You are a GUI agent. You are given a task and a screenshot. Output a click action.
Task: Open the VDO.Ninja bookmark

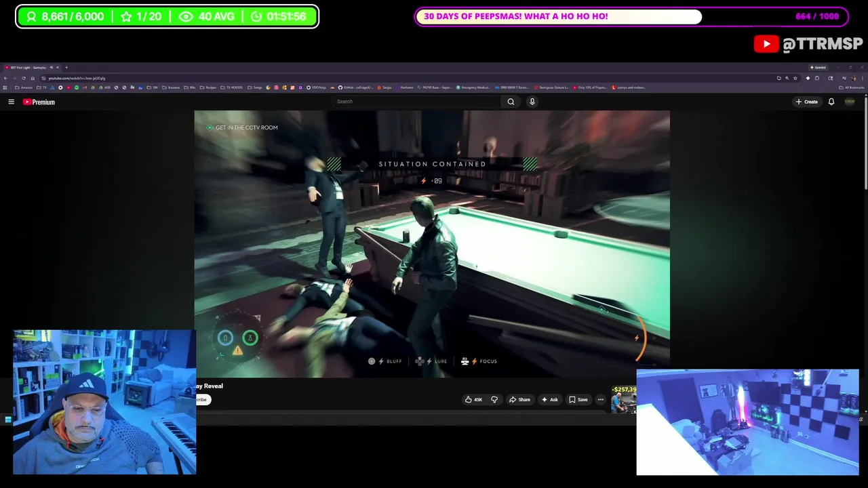click(317, 87)
